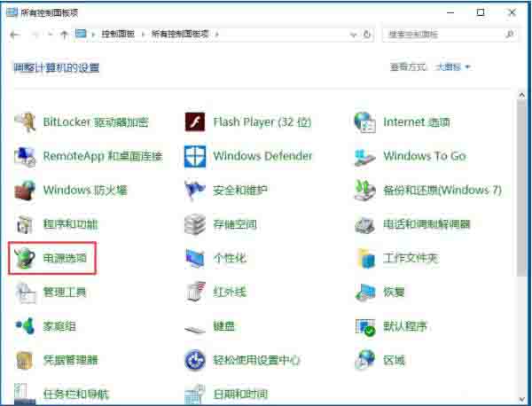The width and height of the screenshot is (532, 406).
Task: Open the Internet 选项 globe icon
Action: (x=364, y=122)
